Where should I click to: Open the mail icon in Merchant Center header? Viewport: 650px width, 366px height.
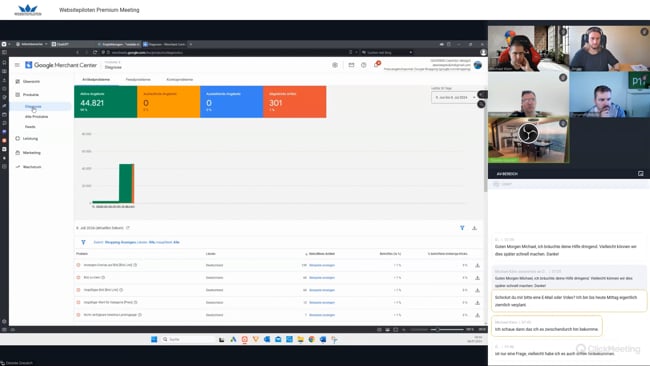pos(351,65)
